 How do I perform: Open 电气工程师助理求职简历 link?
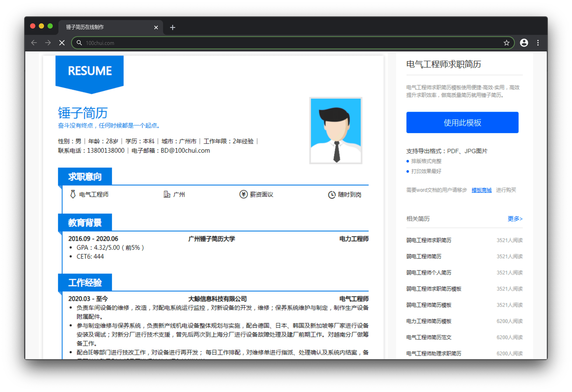(434, 354)
